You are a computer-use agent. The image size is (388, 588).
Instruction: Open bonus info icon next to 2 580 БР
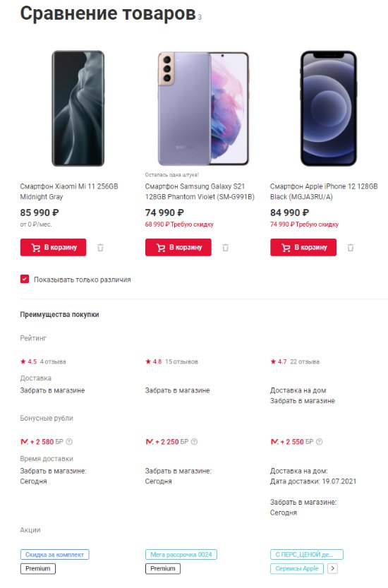pyautogui.click(x=69, y=442)
